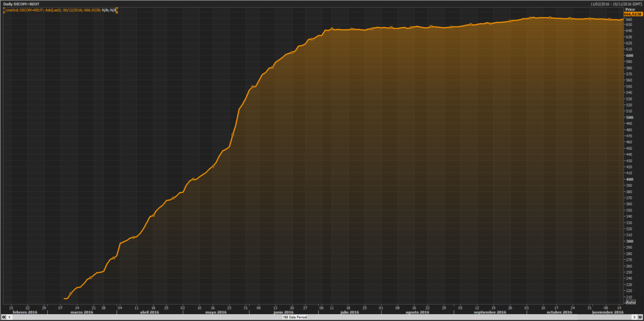Click the septiembre 2016 month label
The height and width of the screenshot is (321, 644).
coord(489,312)
